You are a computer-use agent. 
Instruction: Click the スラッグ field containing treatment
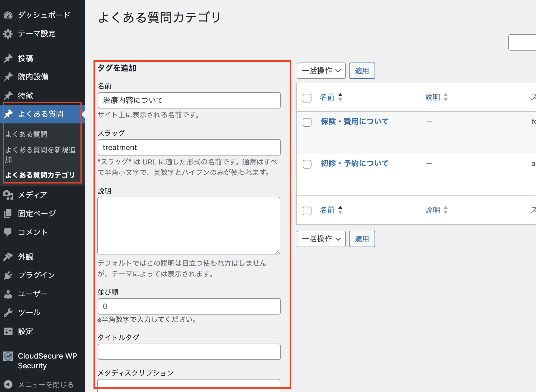[189, 147]
